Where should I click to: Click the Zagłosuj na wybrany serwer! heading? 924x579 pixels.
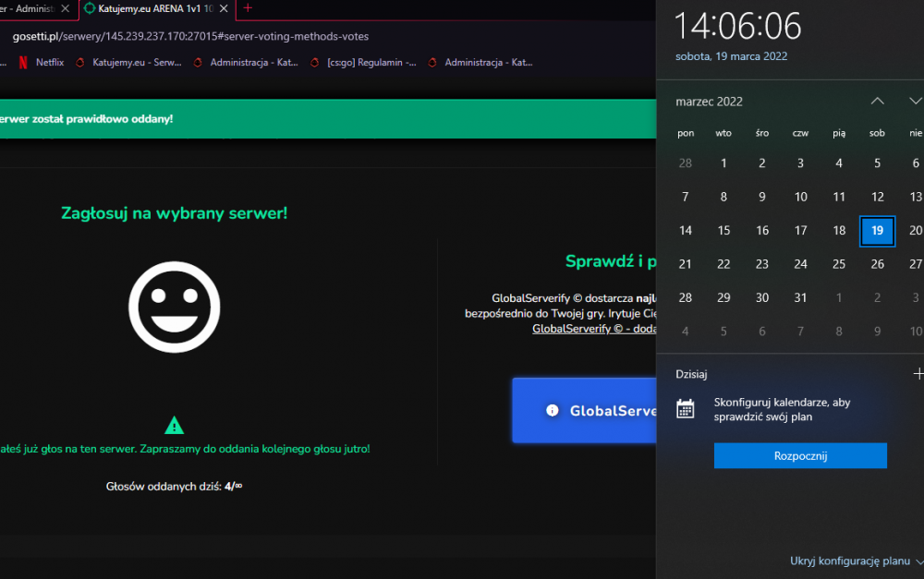click(175, 213)
